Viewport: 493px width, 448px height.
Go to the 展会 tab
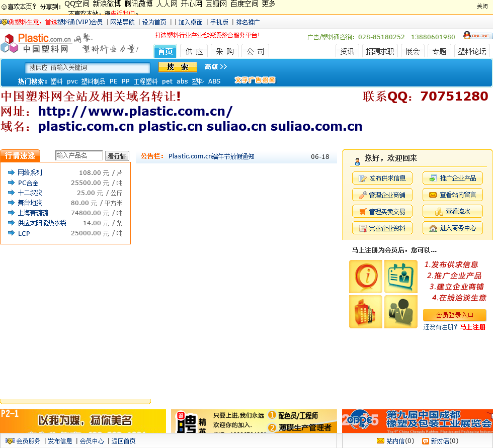[x=413, y=51]
